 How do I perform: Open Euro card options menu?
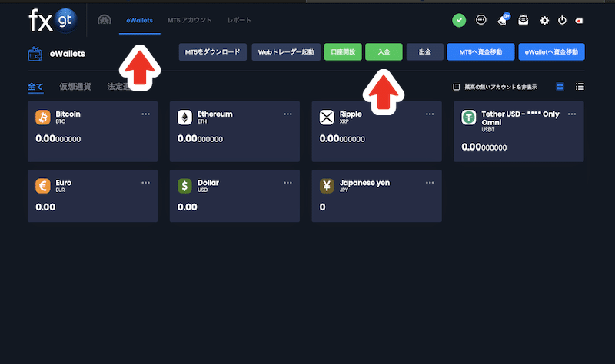145,183
